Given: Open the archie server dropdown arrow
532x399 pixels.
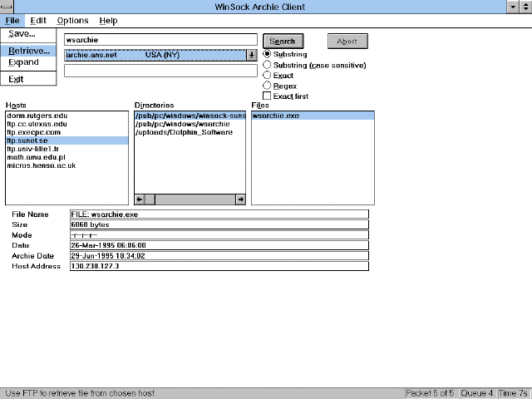Looking at the screenshot, I should [x=251, y=55].
